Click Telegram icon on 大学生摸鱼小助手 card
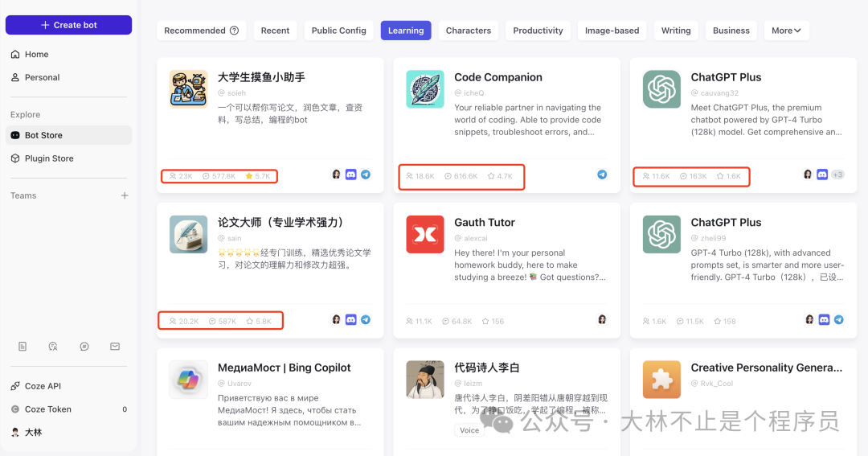868x456 pixels. pyautogui.click(x=366, y=175)
